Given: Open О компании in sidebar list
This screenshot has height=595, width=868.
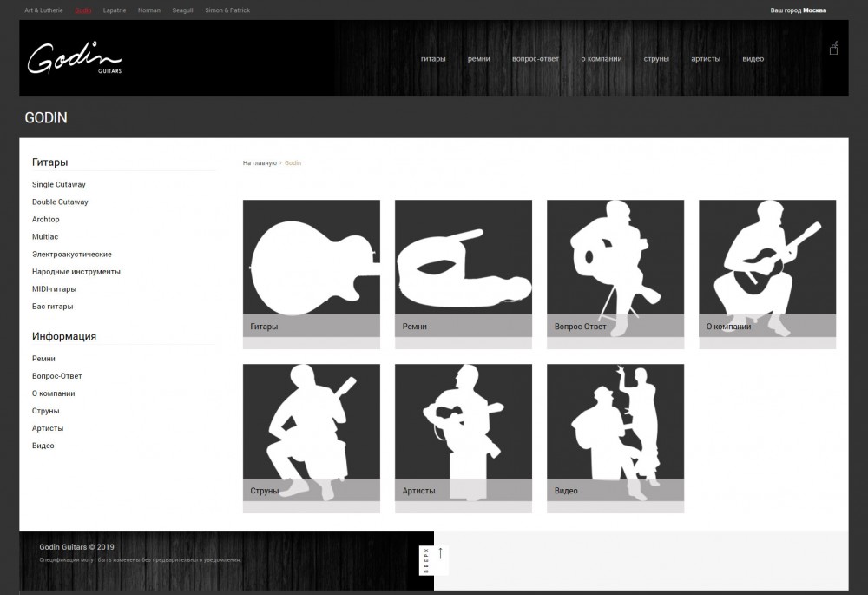Looking at the screenshot, I should point(53,393).
